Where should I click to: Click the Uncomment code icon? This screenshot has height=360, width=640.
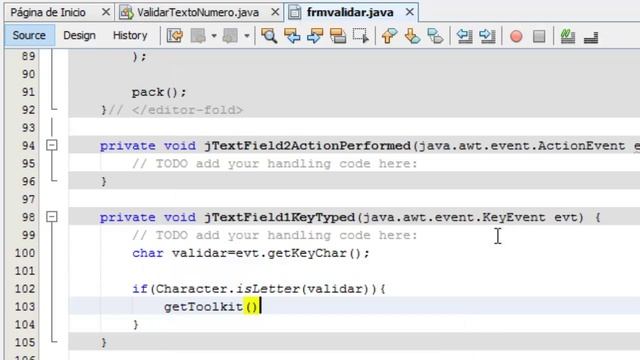point(591,37)
